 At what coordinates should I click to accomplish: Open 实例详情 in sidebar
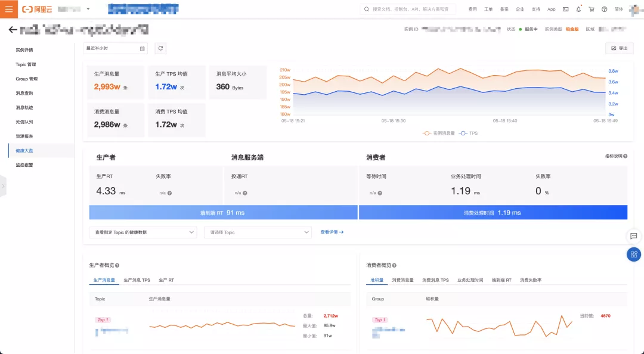[x=24, y=50]
